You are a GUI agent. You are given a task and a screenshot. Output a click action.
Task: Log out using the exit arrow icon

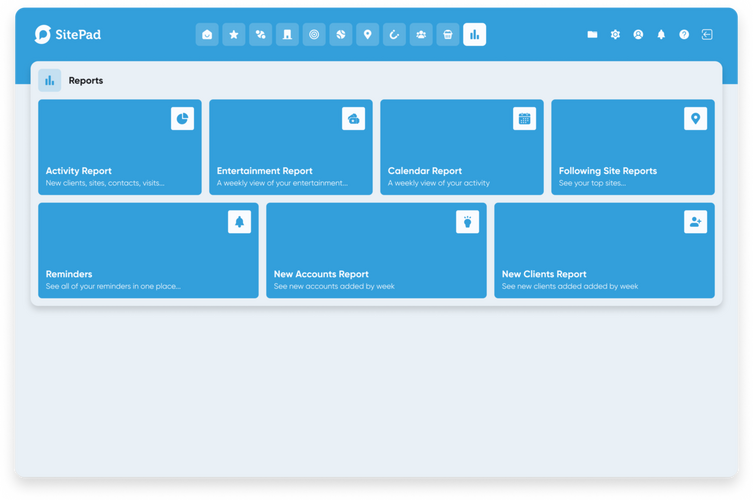click(707, 35)
